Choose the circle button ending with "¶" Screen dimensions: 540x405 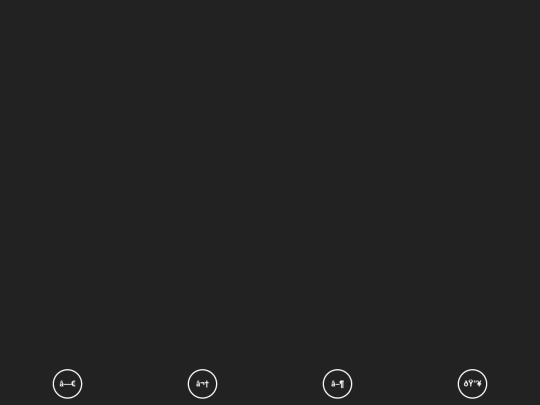338,384
